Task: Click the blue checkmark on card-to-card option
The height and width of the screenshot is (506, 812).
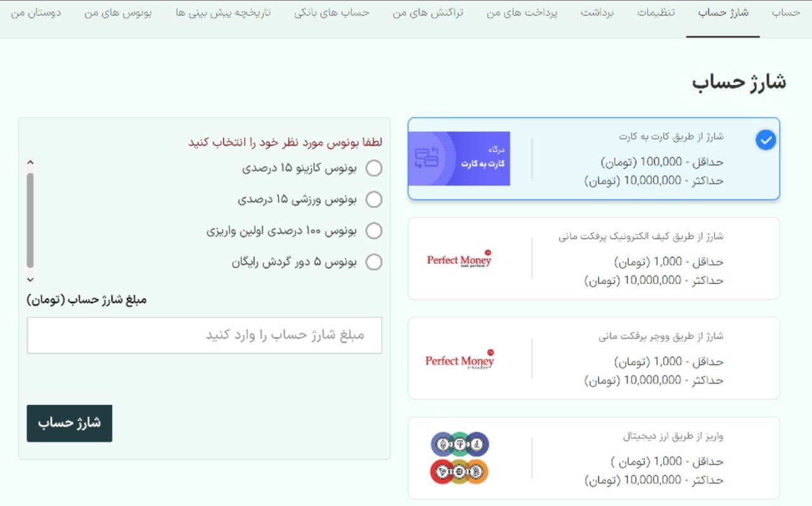Action: click(766, 140)
